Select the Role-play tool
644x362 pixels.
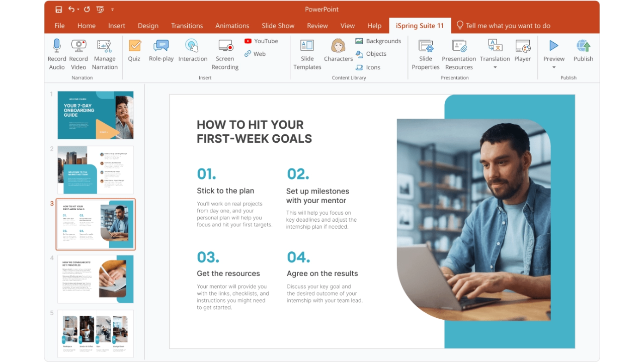click(161, 53)
